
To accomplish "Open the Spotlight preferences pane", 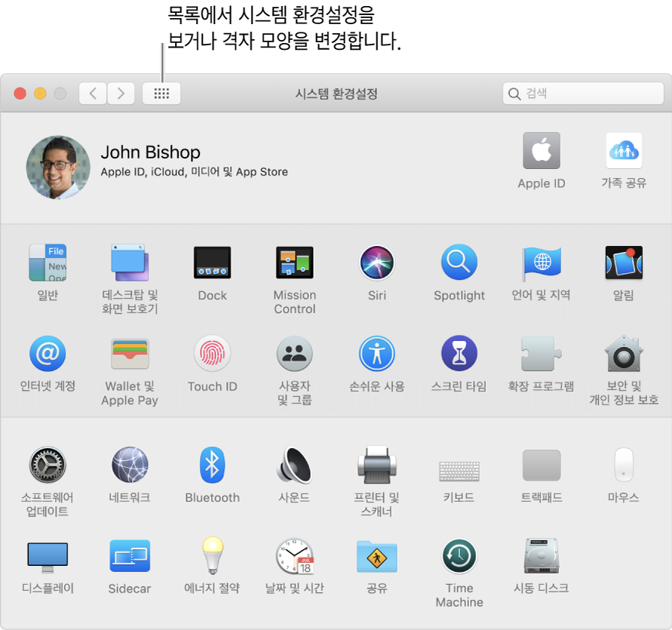I will 459,263.
